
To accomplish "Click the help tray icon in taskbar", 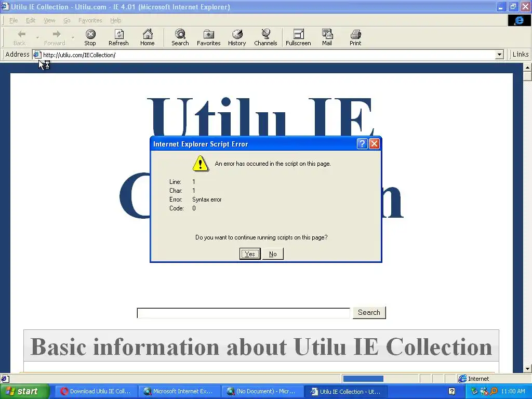I will [x=451, y=391].
